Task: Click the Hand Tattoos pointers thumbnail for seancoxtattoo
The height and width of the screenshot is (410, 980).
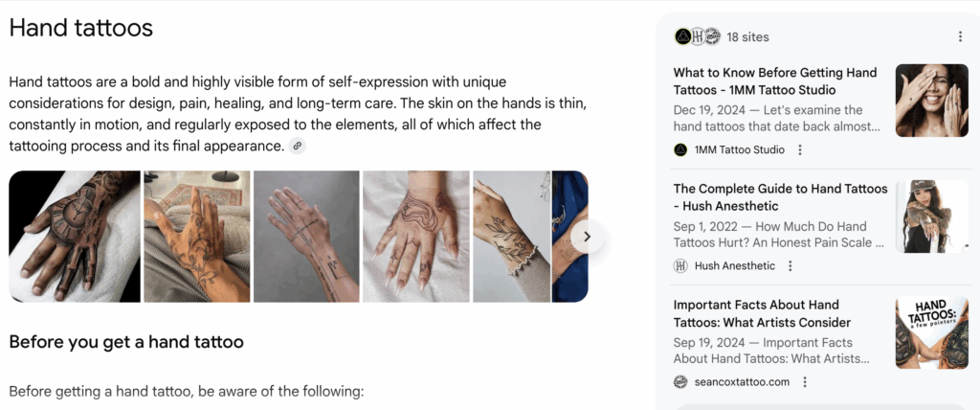Action: (x=932, y=332)
